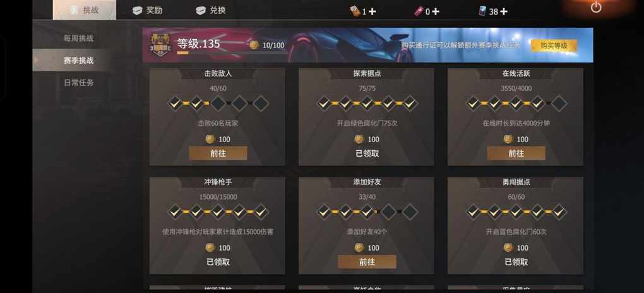This screenshot has width=644, height=293.
Task: Click the 购买等级 button in banner
Action: 554,45
